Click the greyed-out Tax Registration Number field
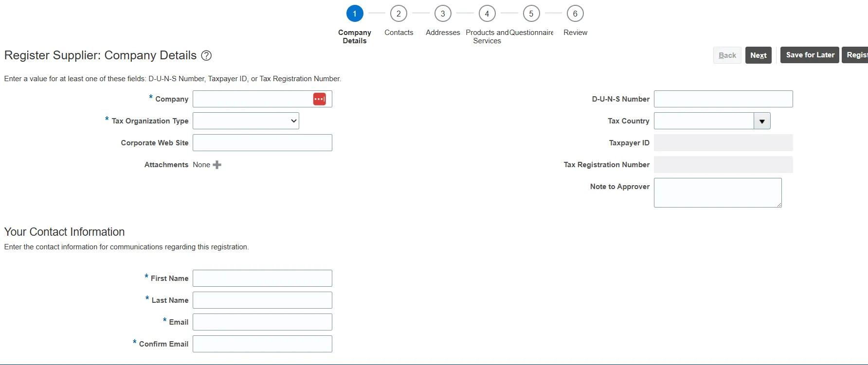The image size is (868, 365). (723, 165)
